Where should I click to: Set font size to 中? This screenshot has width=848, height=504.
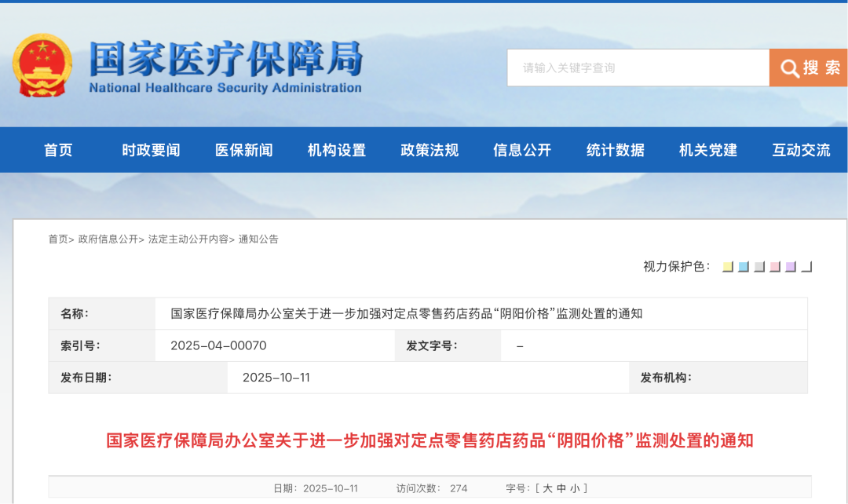tap(561, 488)
